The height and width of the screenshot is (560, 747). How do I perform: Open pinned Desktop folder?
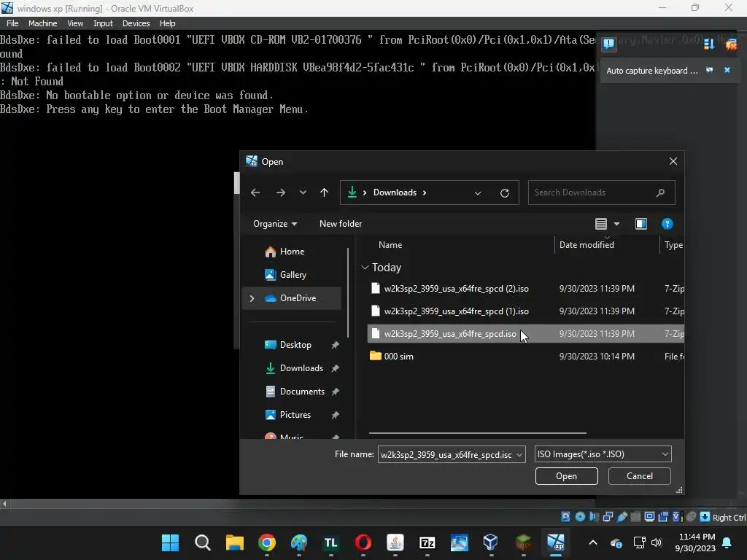295,345
